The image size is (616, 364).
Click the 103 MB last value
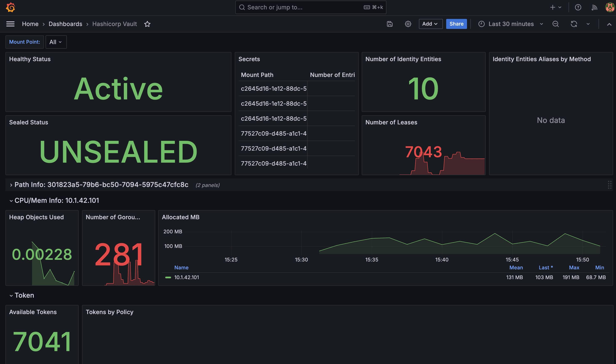point(544,277)
